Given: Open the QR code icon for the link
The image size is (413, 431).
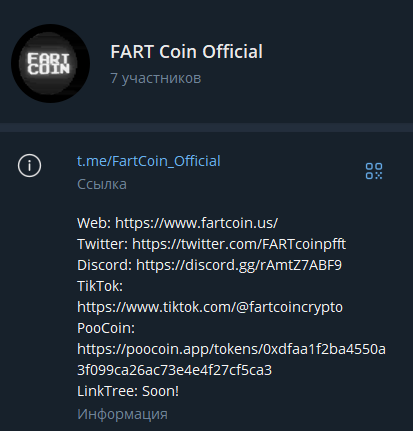Looking at the screenshot, I should click(x=374, y=171).
